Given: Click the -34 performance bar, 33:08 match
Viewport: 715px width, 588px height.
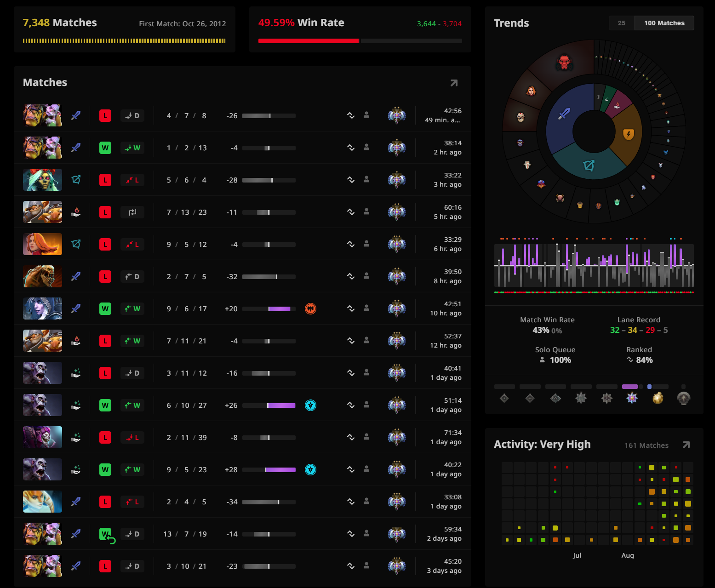Looking at the screenshot, I should point(269,502).
